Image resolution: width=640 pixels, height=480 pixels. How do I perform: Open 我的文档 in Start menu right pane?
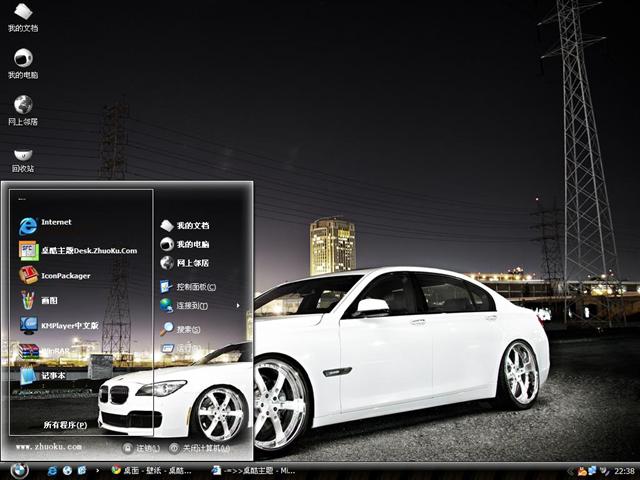click(184, 225)
